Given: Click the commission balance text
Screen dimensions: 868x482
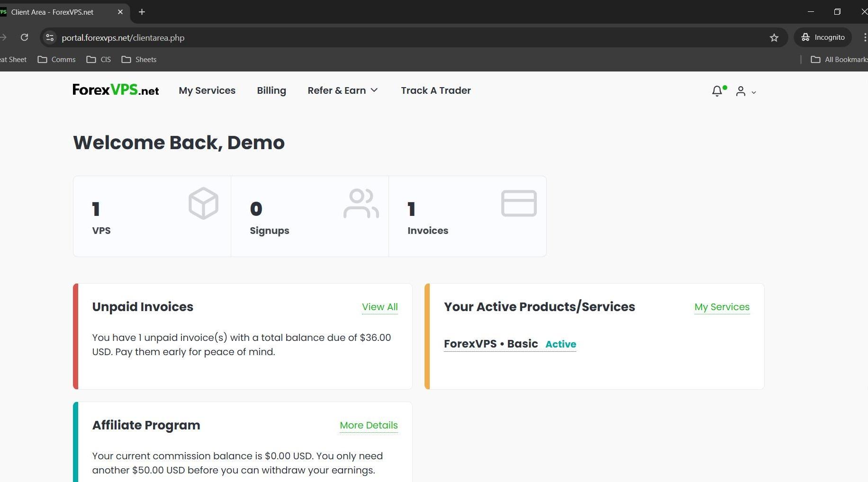Looking at the screenshot, I should [x=237, y=463].
